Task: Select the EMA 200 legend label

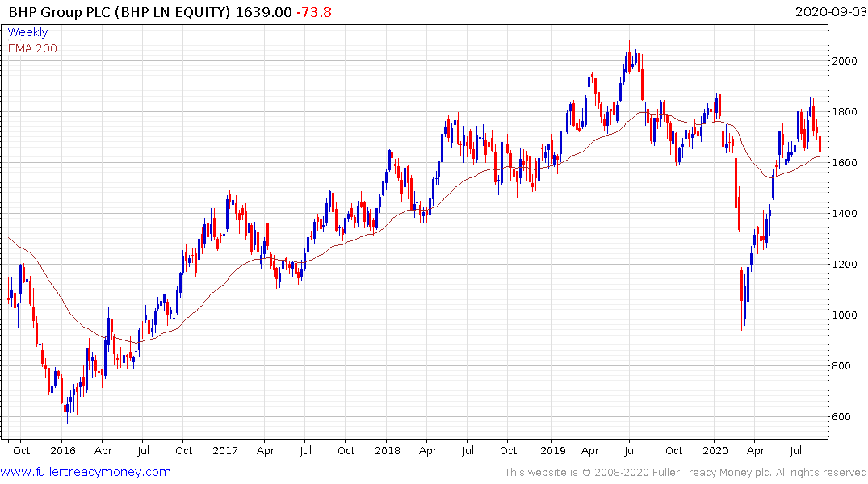Action: tap(32, 48)
